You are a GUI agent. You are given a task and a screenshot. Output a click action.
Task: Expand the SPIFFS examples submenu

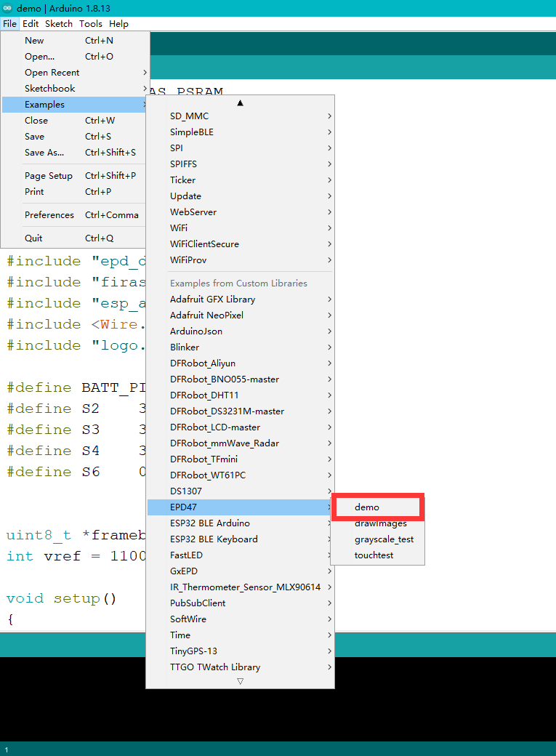click(x=240, y=164)
